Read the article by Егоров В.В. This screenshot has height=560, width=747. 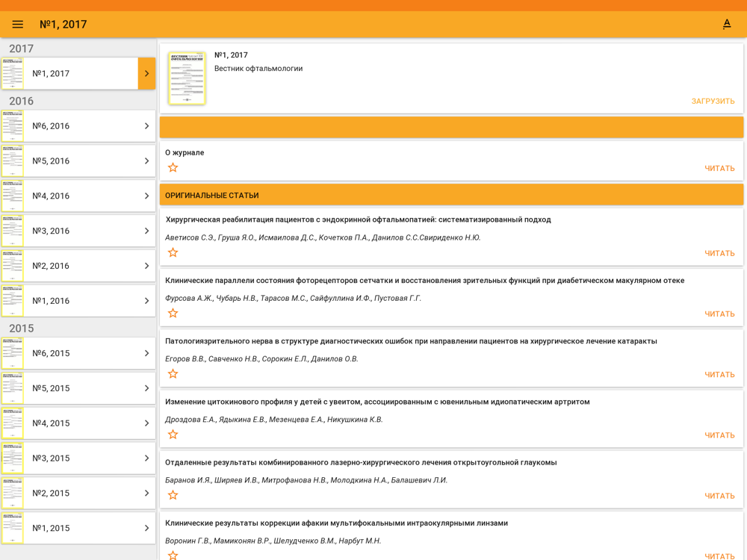(x=719, y=374)
